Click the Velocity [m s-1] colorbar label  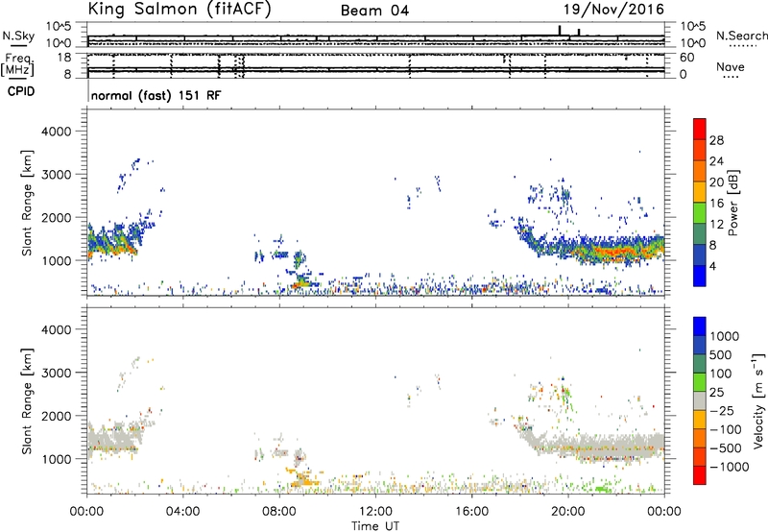click(x=758, y=400)
